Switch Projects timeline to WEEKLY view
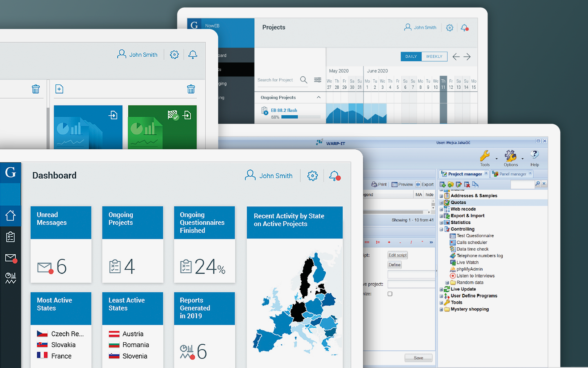Screen dimensions: 588x368 (x=434, y=56)
